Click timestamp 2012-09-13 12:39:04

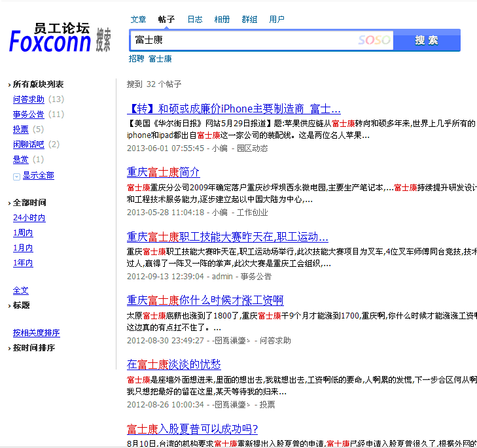click(x=165, y=277)
